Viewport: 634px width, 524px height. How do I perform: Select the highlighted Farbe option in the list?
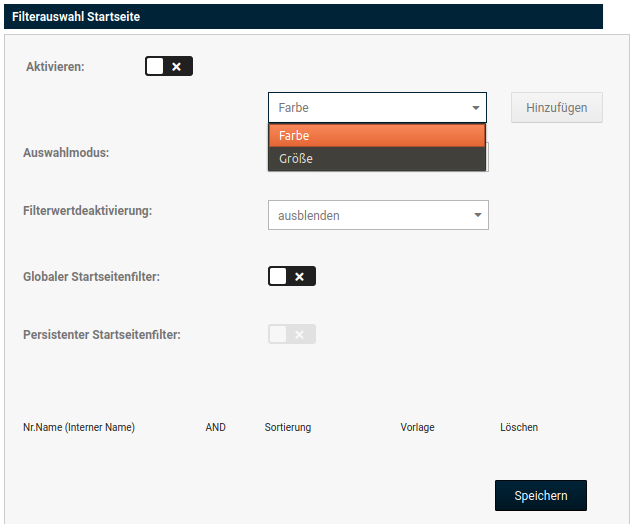point(376,135)
